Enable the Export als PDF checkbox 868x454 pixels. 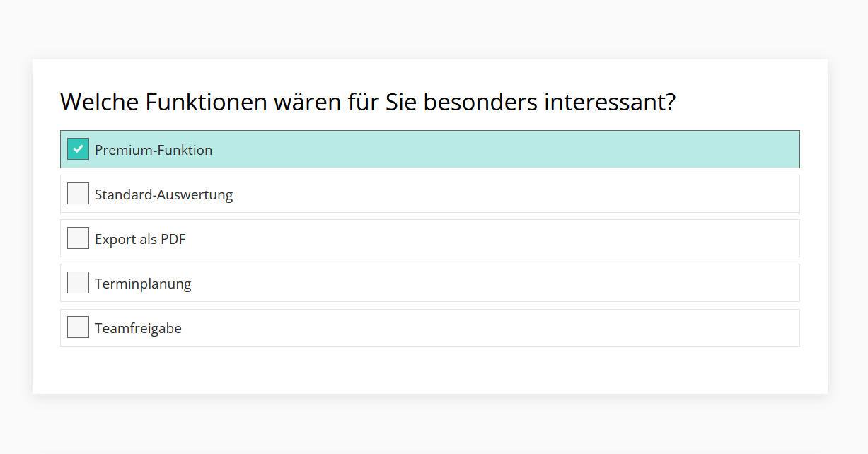point(78,238)
